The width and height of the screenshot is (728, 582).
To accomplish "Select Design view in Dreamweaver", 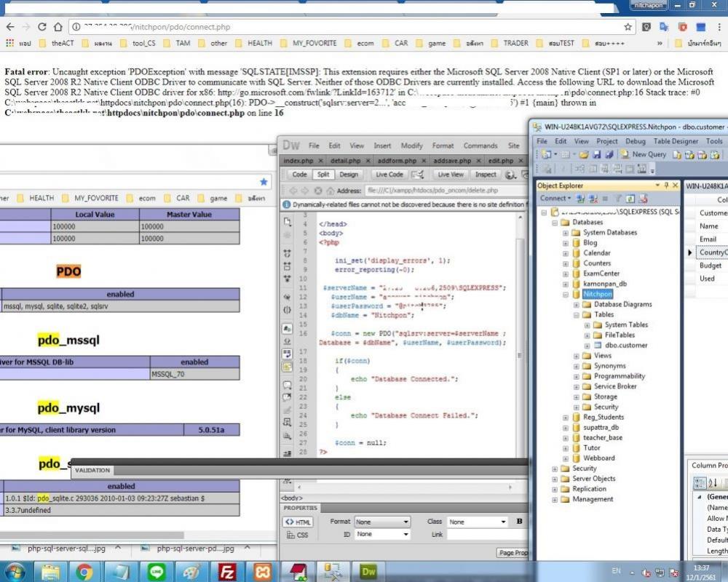I will (349, 175).
